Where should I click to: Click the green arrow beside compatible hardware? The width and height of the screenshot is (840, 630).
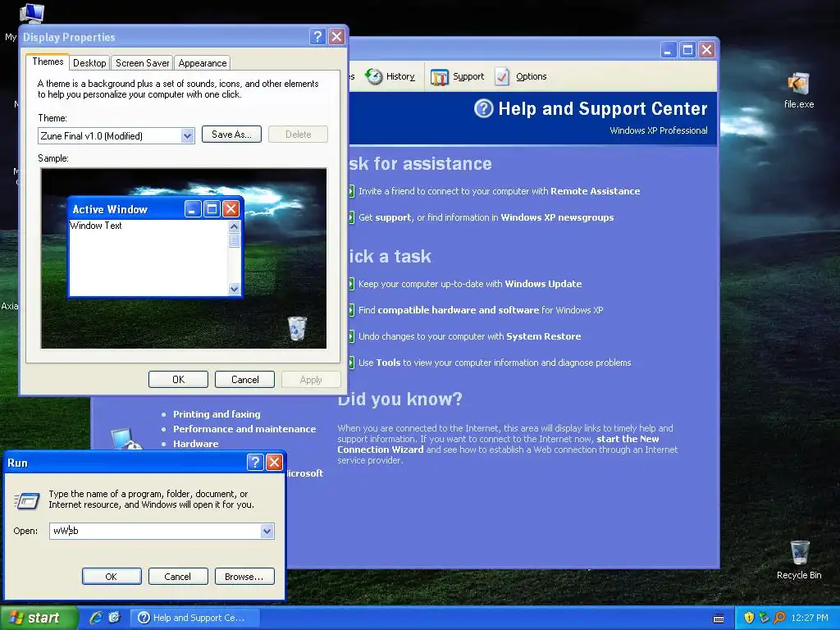[x=351, y=310]
